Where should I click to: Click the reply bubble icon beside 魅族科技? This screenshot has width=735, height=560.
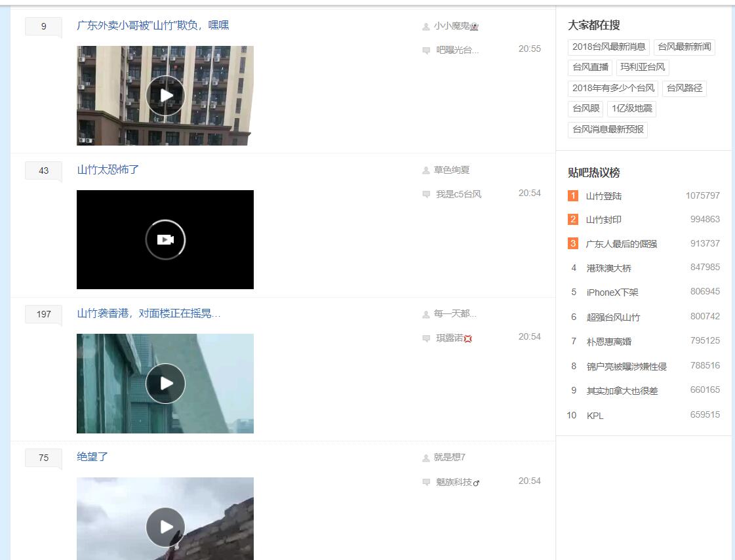(426, 482)
